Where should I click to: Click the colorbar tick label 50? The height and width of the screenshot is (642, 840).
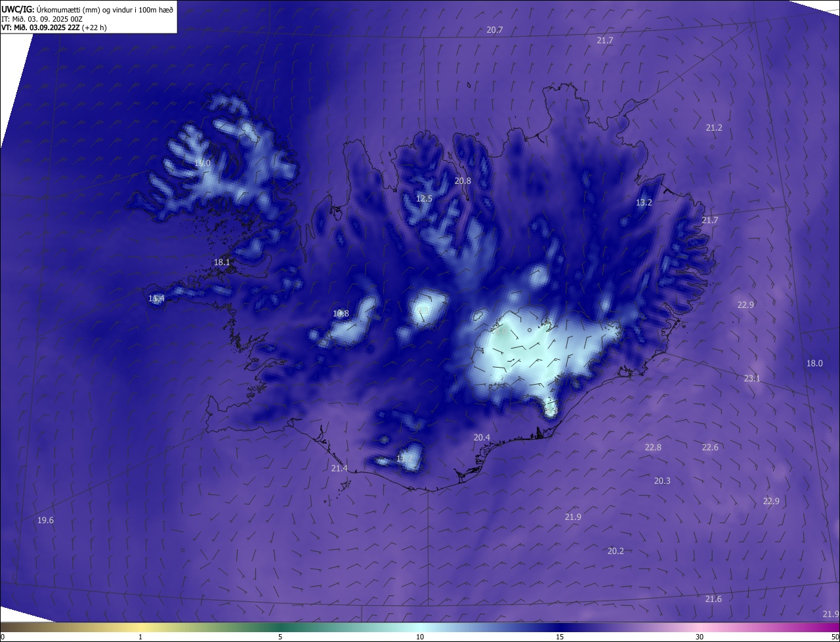(x=835, y=637)
